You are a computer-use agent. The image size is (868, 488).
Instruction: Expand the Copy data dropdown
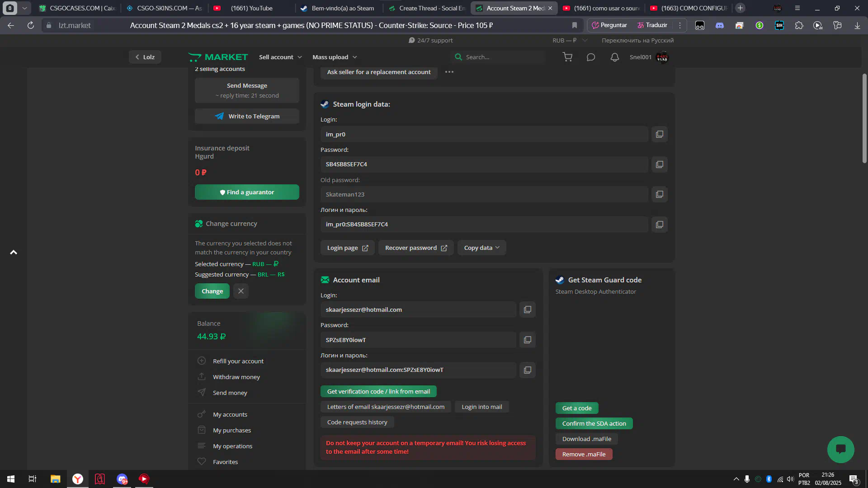(x=481, y=248)
